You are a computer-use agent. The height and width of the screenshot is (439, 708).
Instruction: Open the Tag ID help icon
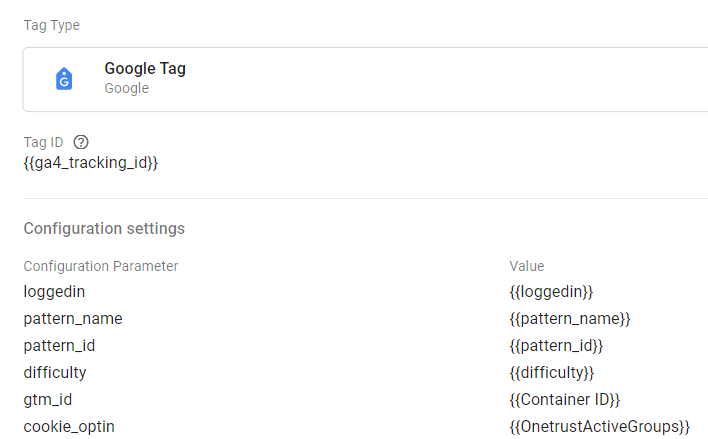click(82, 142)
